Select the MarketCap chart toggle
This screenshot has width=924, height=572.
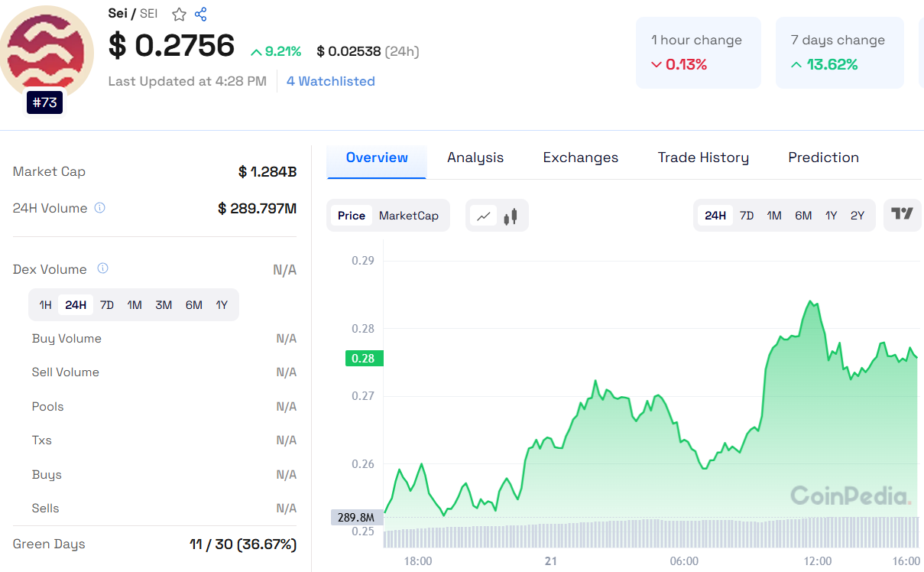[409, 216]
